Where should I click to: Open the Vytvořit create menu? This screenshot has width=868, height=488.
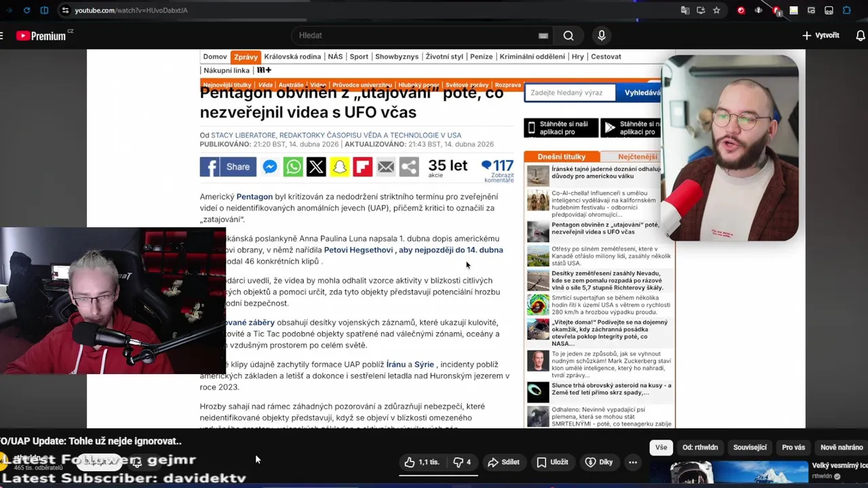click(x=821, y=35)
